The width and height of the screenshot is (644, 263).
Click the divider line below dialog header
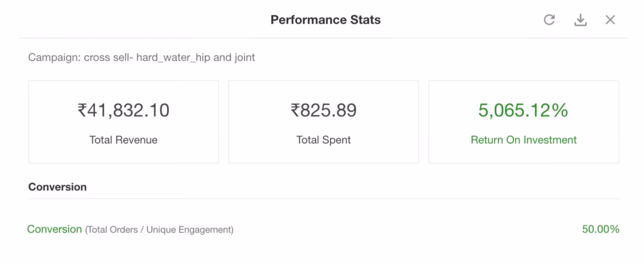tap(323, 38)
